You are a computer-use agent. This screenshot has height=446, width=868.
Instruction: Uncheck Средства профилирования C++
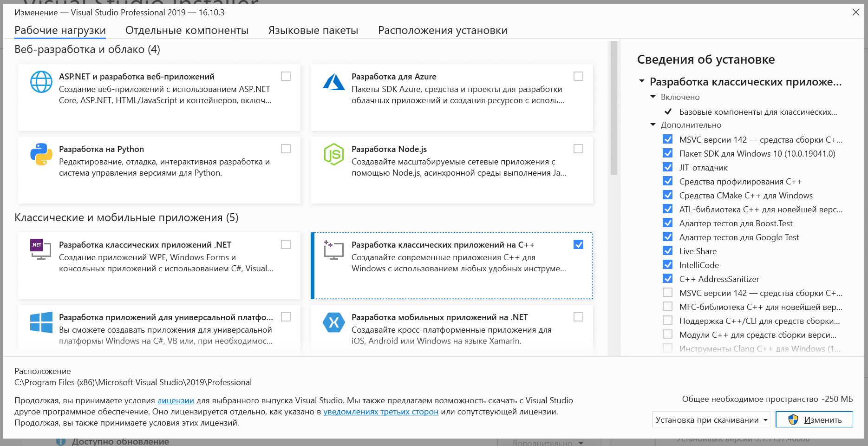(668, 181)
